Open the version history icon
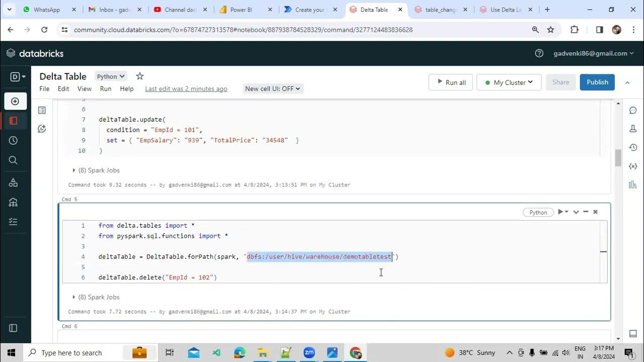The image size is (644, 362). coord(633,147)
